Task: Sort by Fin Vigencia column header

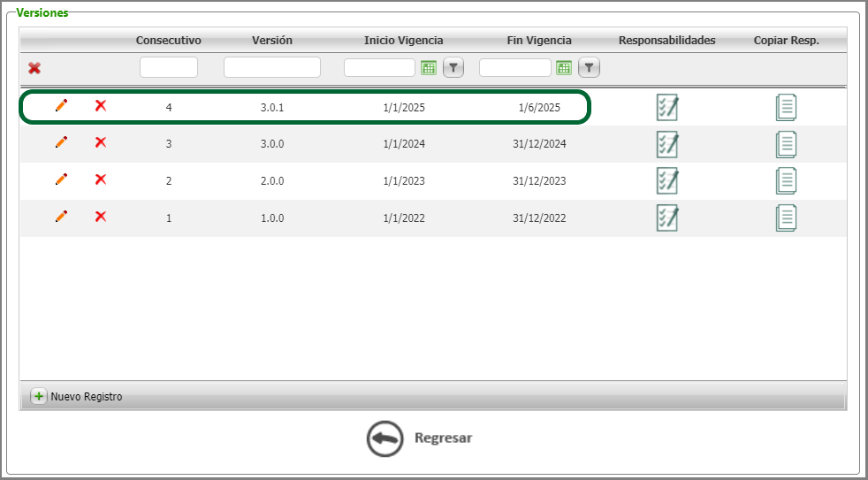Action: coord(539,41)
